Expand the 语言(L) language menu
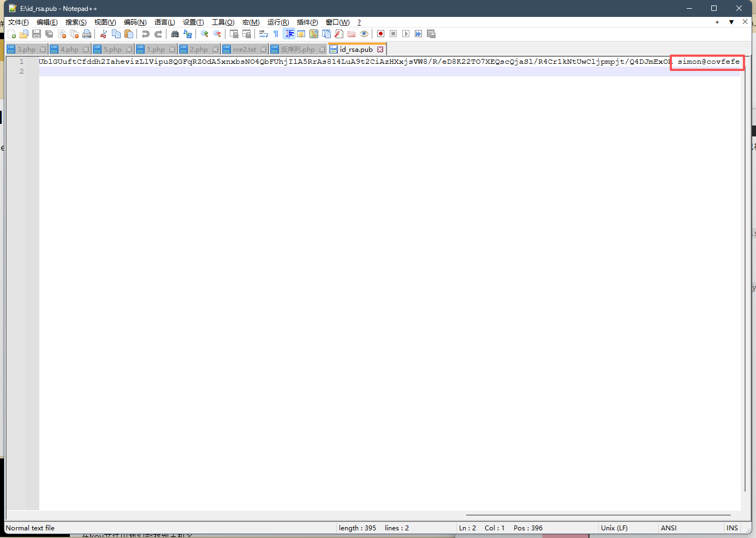Screen dimensions: 756x538 (164, 22)
